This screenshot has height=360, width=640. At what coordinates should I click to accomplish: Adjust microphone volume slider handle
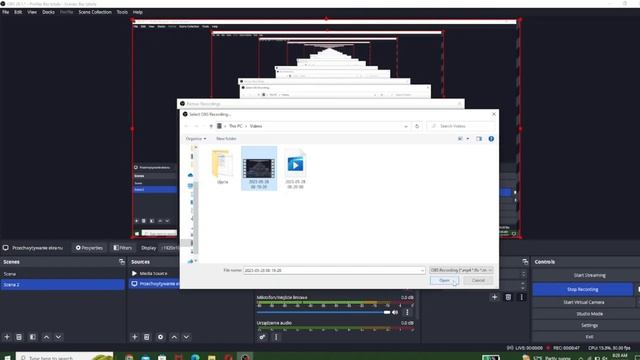pos(387,312)
